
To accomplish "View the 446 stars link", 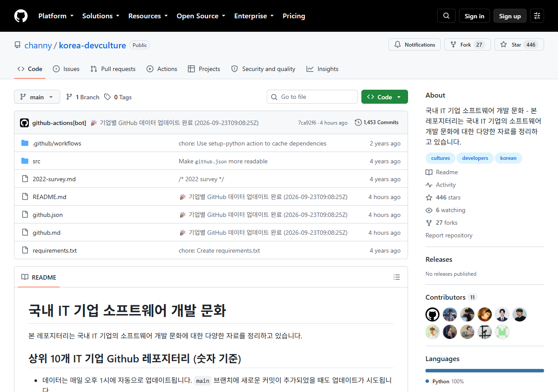I will tap(443, 197).
